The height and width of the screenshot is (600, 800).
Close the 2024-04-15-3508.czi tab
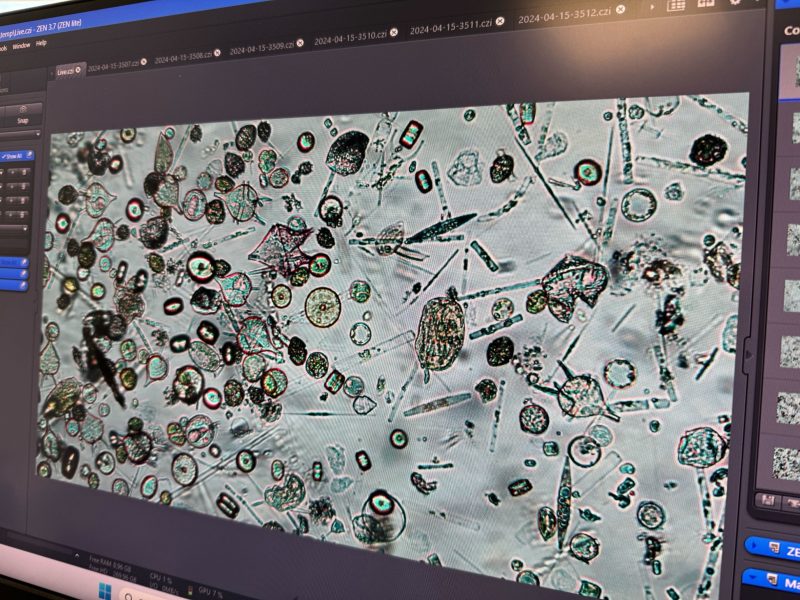(x=218, y=54)
